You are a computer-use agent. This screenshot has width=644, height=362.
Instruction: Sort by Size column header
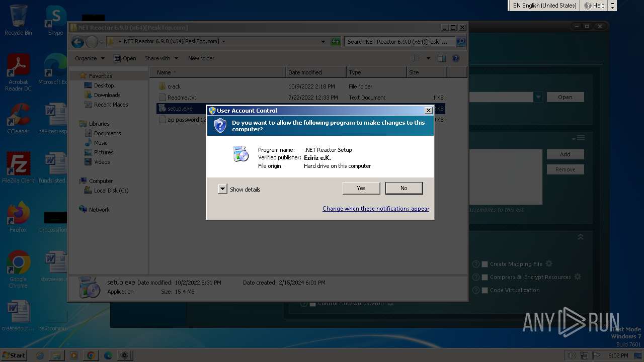pyautogui.click(x=427, y=72)
